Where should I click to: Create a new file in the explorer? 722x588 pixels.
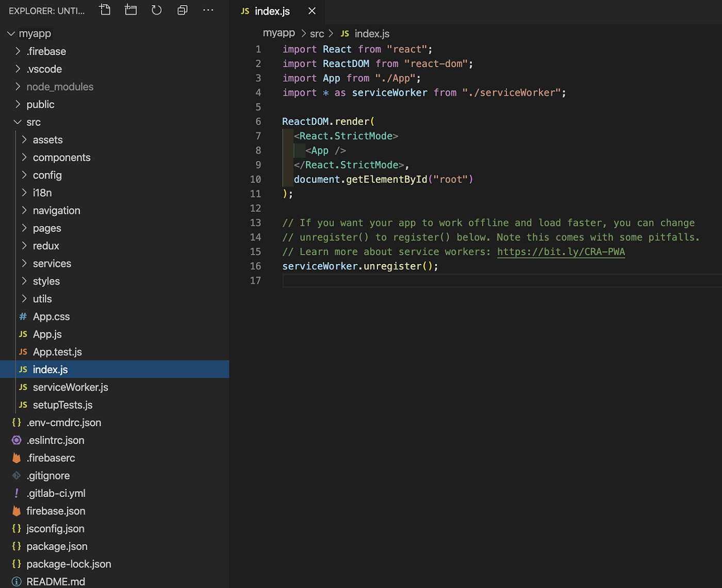click(105, 10)
